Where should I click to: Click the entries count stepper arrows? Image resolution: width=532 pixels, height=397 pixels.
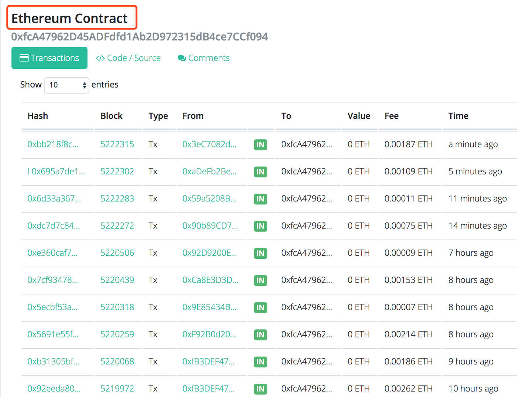coord(84,85)
